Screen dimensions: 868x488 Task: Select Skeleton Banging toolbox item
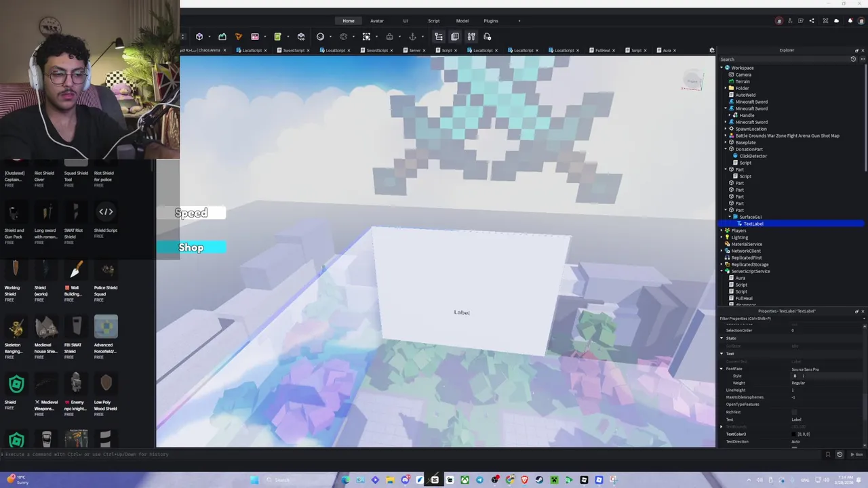point(15,335)
